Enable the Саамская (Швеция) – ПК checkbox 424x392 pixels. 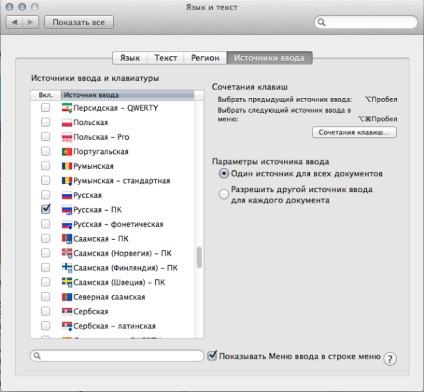[x=45, y=282]
